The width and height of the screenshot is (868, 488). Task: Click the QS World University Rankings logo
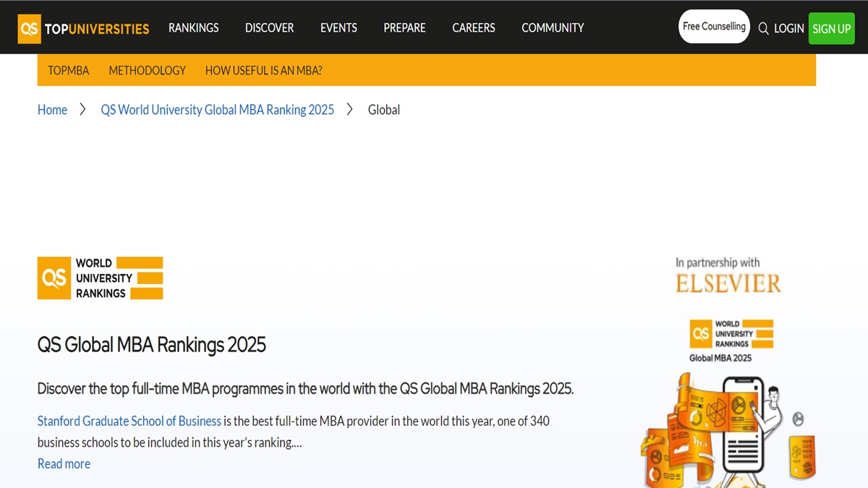[x=100, y=278]
